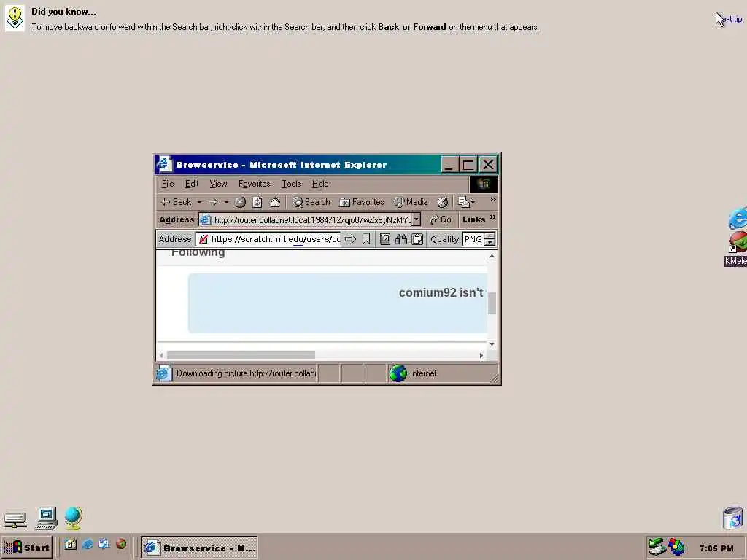Open the View menu
The image size is (747, 560).
click(x=218, y=184)
